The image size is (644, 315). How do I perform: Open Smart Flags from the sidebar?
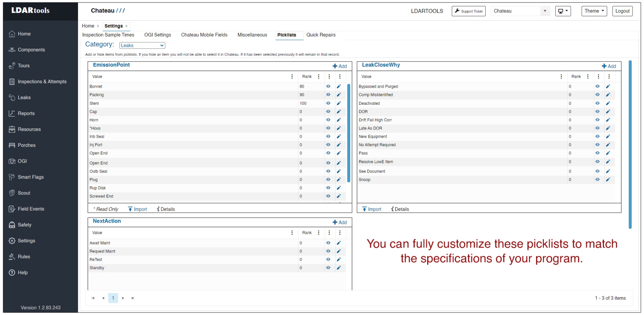point(30,177)
